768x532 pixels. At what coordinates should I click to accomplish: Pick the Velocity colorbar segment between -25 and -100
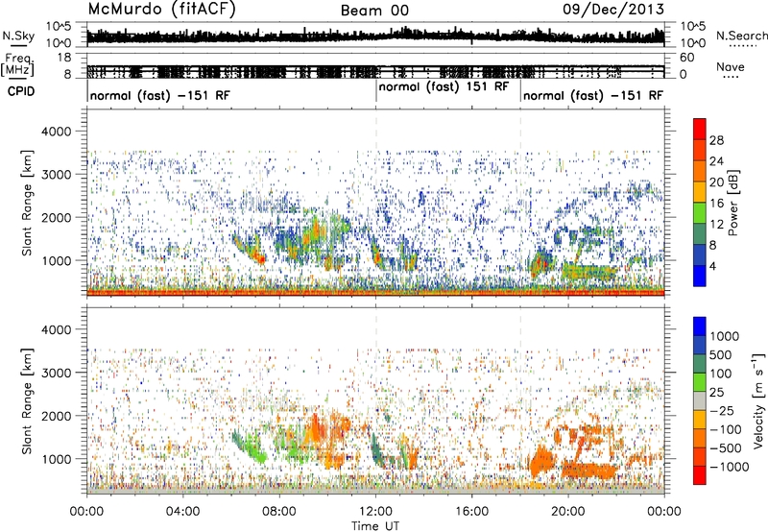tap(700, 420)
